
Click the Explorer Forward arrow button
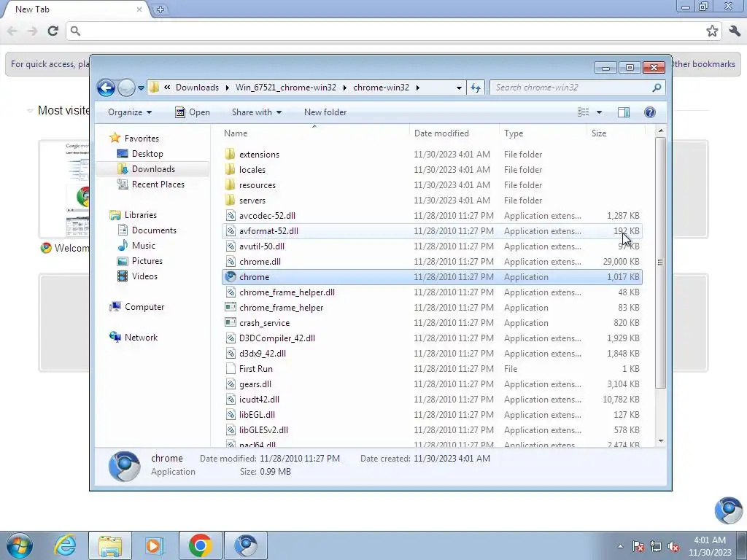126,87
